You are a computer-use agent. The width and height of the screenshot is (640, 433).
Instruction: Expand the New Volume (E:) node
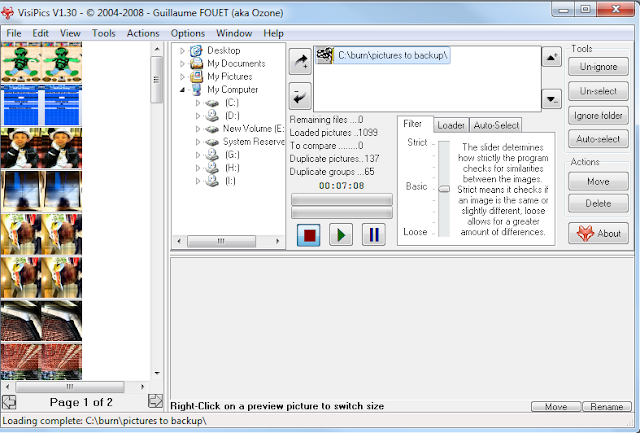[x=198, y=129]
